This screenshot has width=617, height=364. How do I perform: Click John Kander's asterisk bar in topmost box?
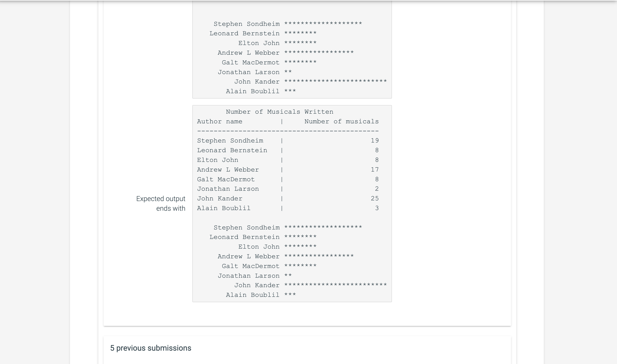335,81
